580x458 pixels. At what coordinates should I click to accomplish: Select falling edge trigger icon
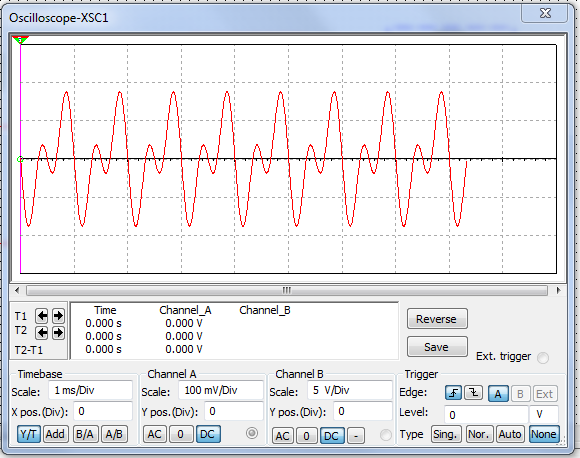pos(473,393)
